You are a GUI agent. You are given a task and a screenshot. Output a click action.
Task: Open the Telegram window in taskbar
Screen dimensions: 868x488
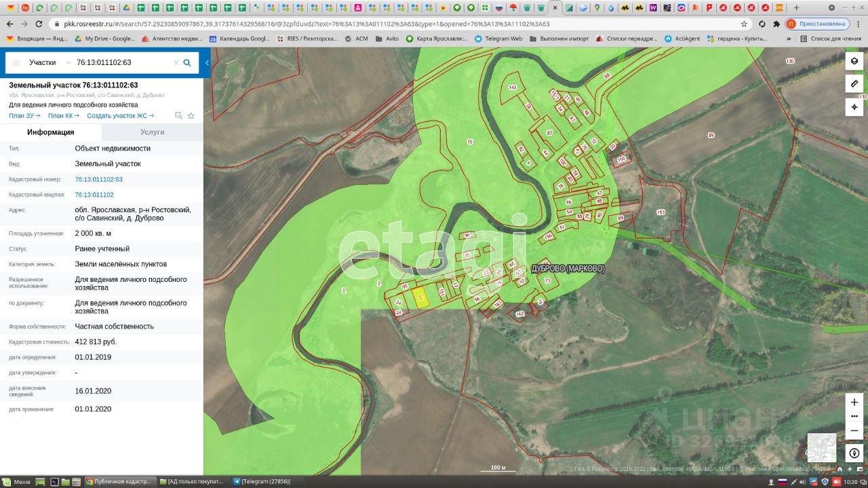coord(262,481)
